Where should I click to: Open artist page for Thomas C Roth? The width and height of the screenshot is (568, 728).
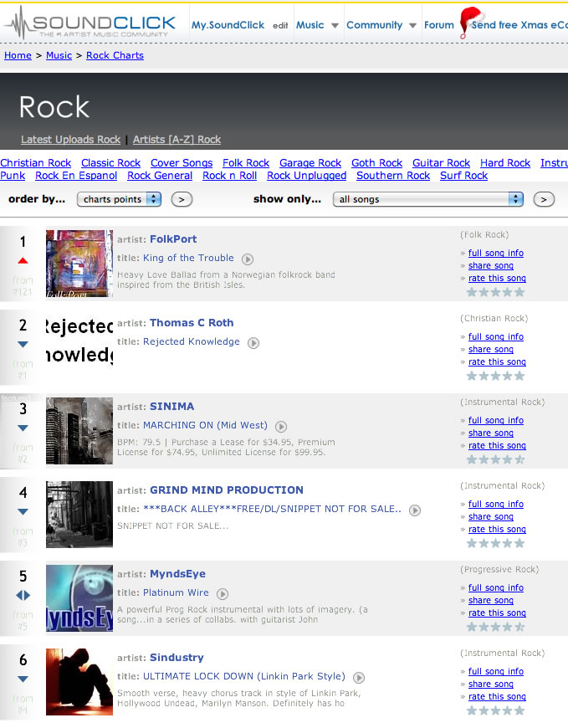coord(192,323)
